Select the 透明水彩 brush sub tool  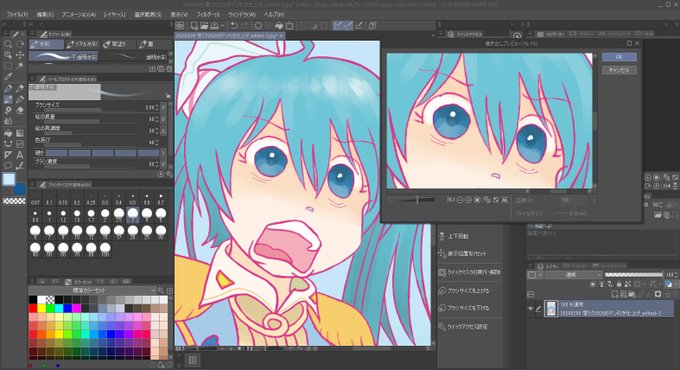click(135, 57)
